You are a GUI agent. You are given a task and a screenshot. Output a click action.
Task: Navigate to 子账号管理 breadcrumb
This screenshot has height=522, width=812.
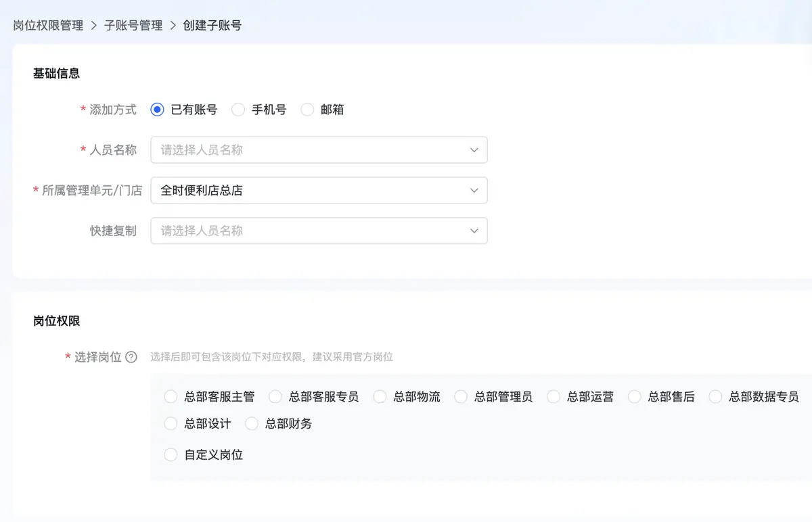(x=133, y=26)
